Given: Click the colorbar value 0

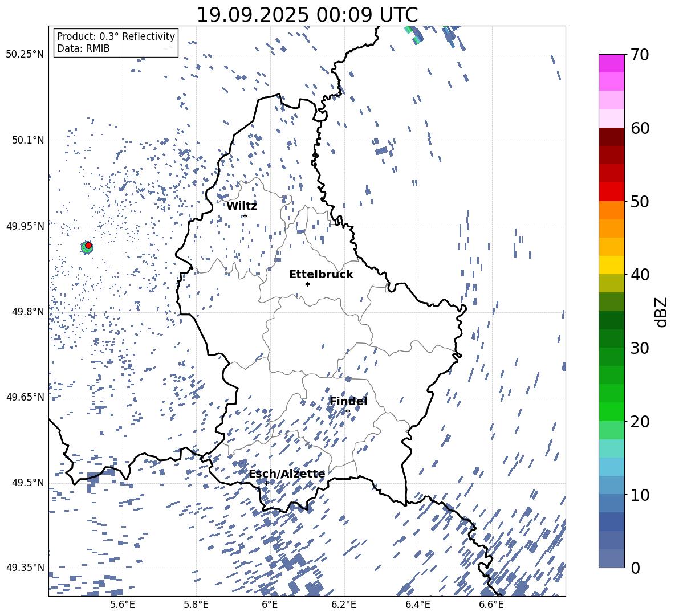Looking at the screenshot, I should coord(635,568).
